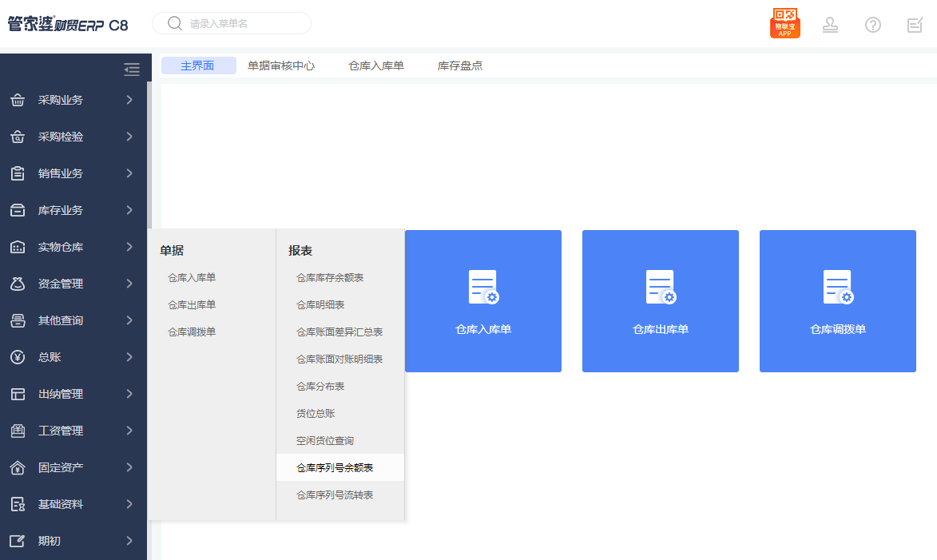Screen dimensions: 937x560
Task: Open the 仓库分布表 report
Action: (320, 387)
